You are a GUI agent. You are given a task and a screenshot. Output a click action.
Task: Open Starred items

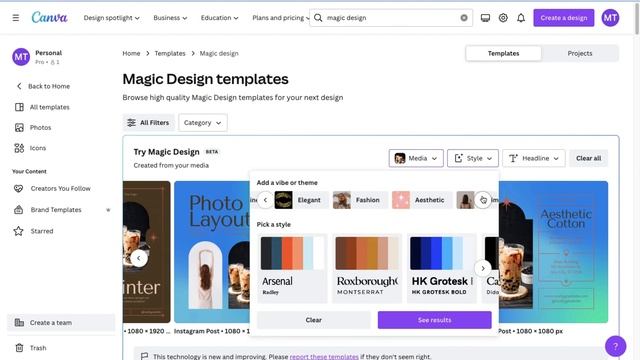click(x=33, y=231)
